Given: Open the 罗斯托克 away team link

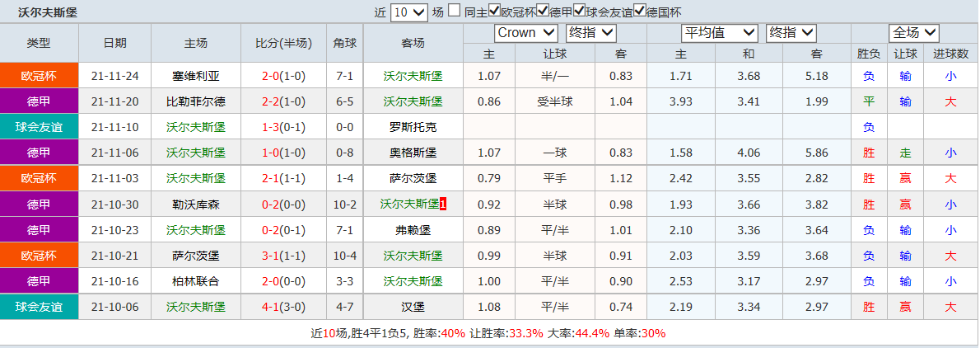Looking at the screenshot, I should [x=413, y=127].
